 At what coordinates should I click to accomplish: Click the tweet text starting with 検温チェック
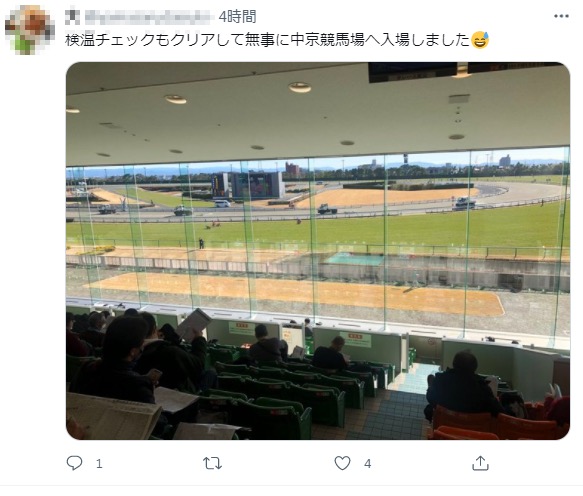click(268, 40)
